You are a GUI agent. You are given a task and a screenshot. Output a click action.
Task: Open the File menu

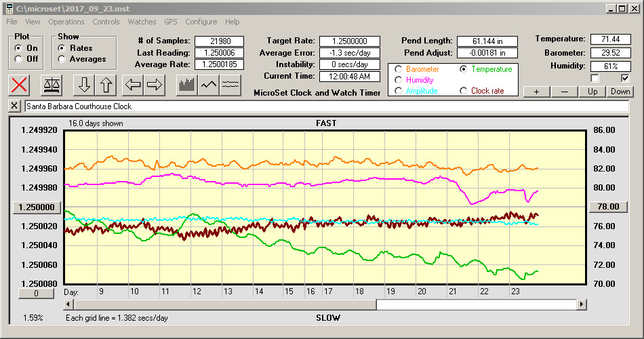pos(12,22)
